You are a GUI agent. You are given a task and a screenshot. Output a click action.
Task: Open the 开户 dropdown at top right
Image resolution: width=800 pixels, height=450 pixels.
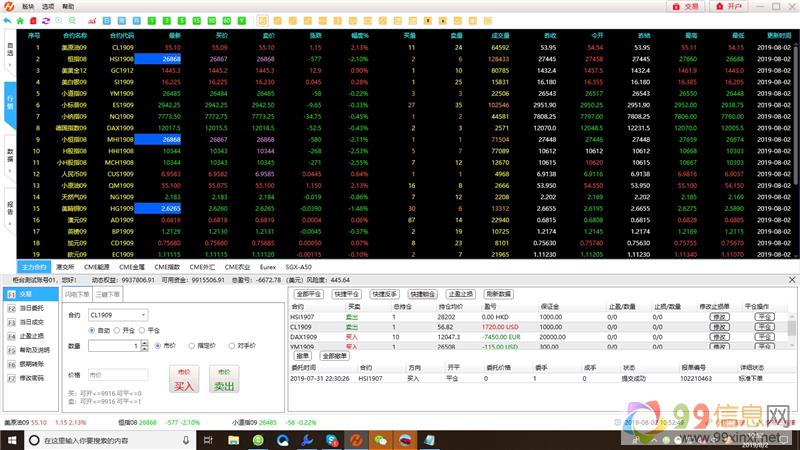(x=734, y=6)
